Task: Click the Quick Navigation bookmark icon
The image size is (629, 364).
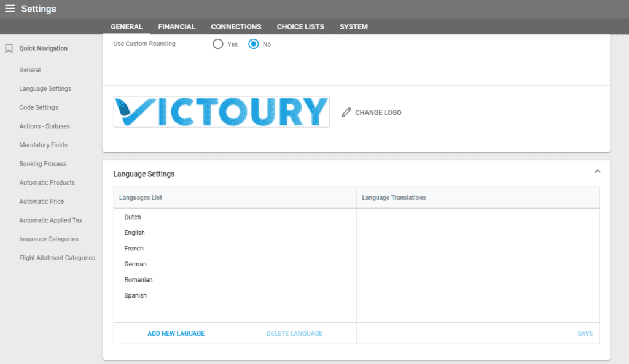Action: point(9,48)
